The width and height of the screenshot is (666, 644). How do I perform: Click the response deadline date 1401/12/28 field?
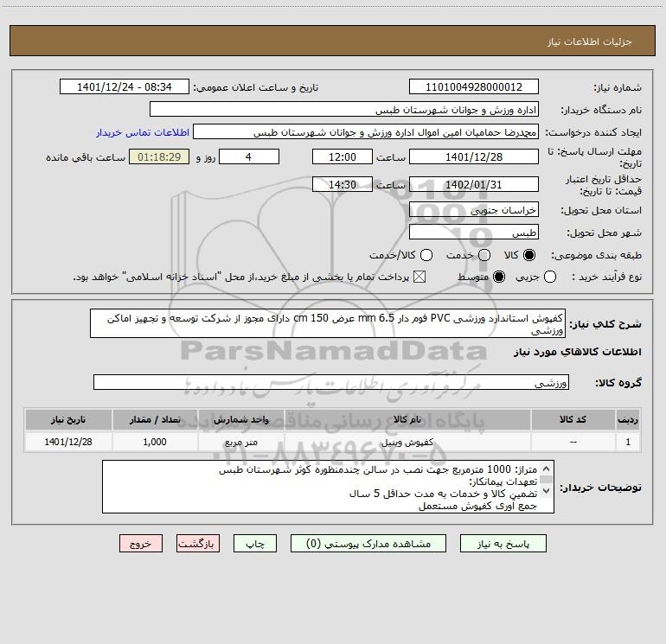click(474, 156)
